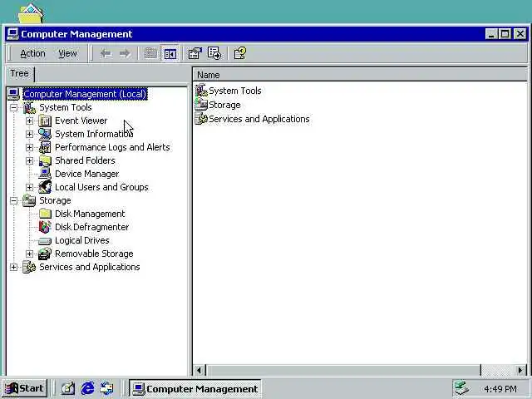The height and width of the screenshot is (399, 532).
Task: Click the Name column header
Action: tap(360, 75)
